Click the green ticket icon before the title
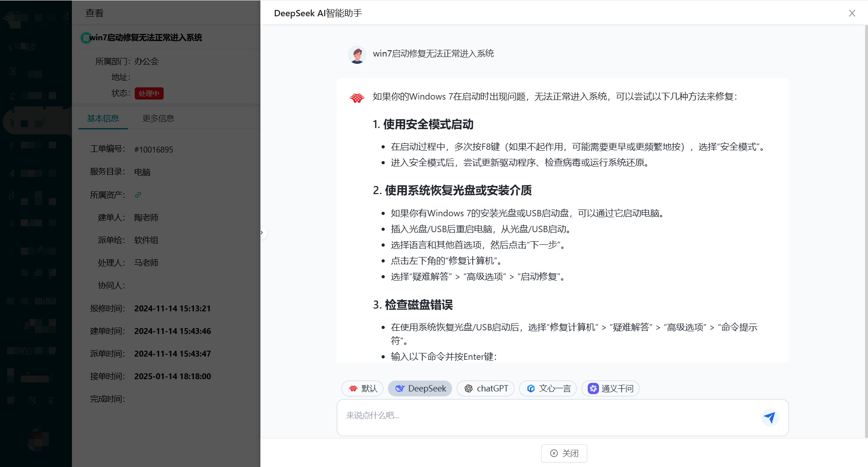The width and height of the screenshot is (868, 467). pos(85,38)
